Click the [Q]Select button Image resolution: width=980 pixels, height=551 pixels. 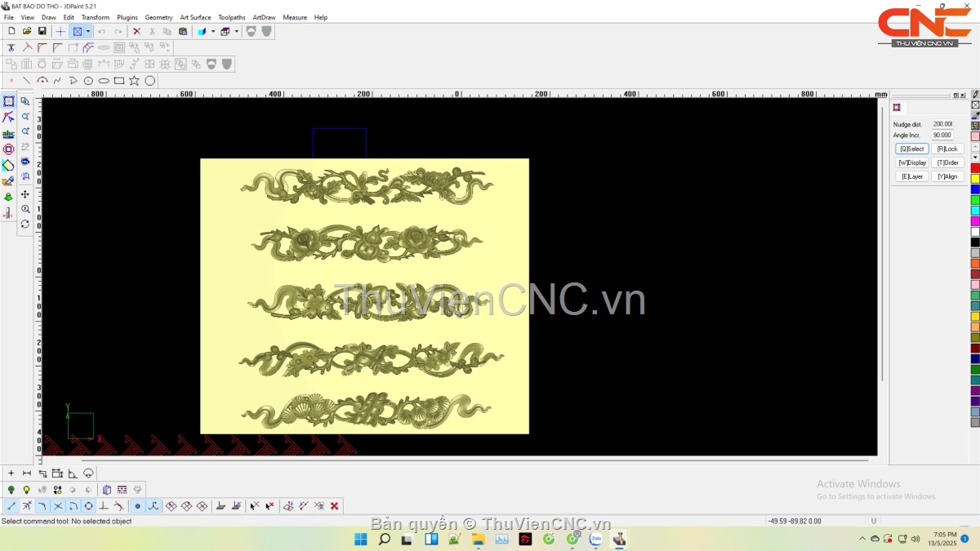coord(912,149)
